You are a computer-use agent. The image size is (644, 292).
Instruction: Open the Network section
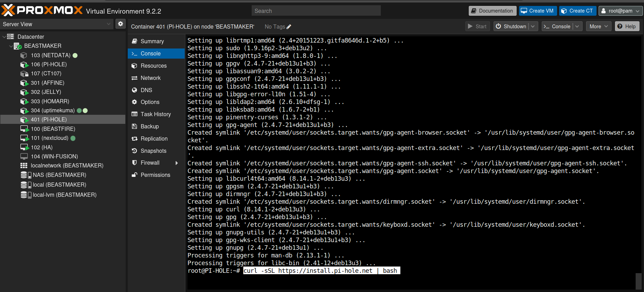[x=156, y=78]
